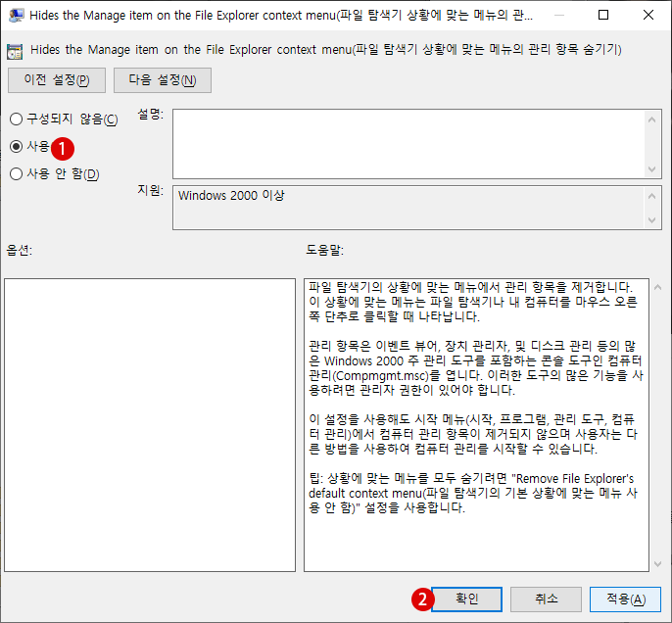Click the empty 옵션 options pane
Viewport: 672px width, 623px height.
click(x=150, y=425)
